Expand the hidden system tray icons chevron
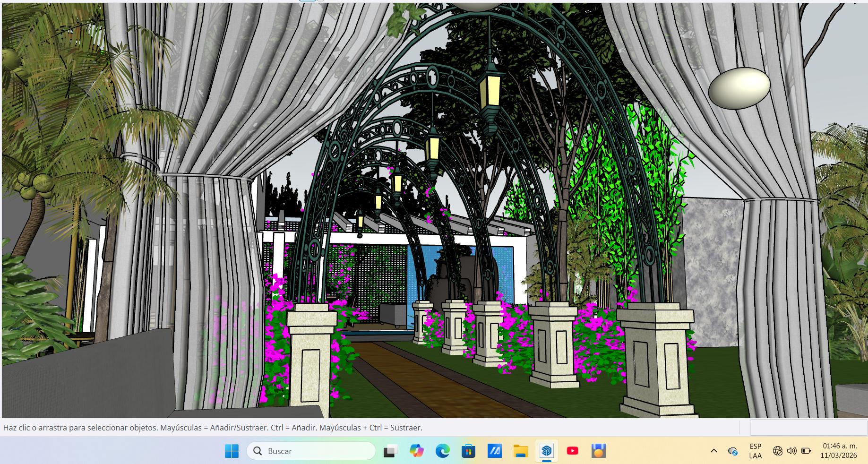This screenshot has width=868, height=464. click(713, 451)
